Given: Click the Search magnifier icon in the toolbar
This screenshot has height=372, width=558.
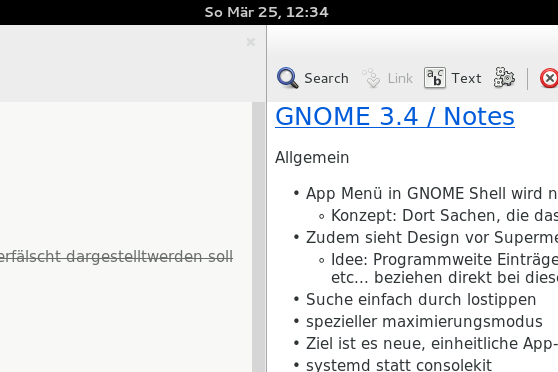Looking at the screenshot, I should (x=288, y=78).
